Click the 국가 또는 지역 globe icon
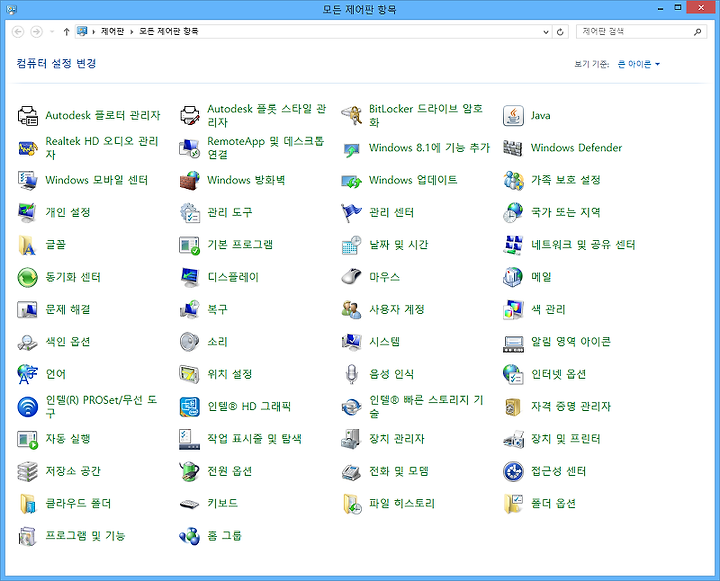This screenshot has width=720, height=581. (513, 213)
